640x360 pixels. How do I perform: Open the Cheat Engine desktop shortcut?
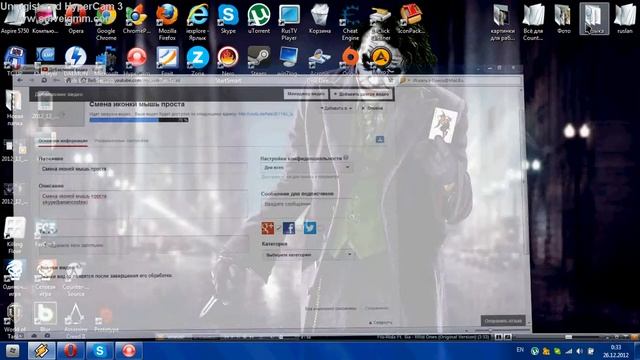[350, 21]
